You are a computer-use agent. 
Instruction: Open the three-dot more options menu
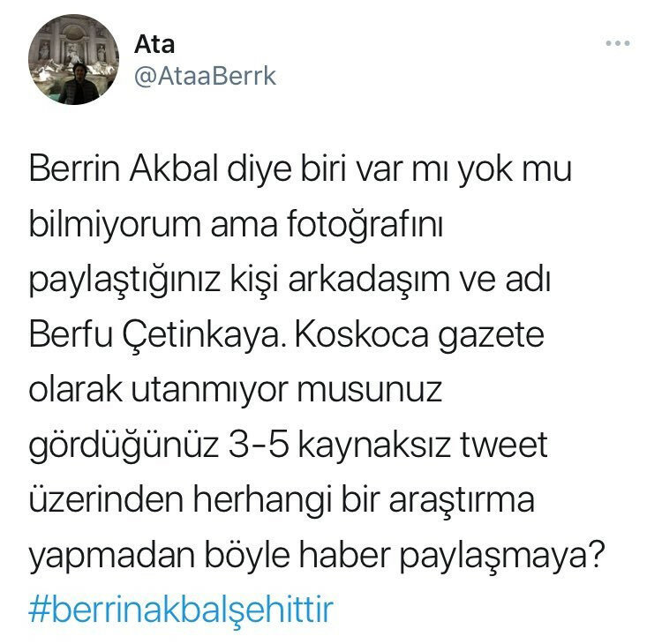pos(618,43)
